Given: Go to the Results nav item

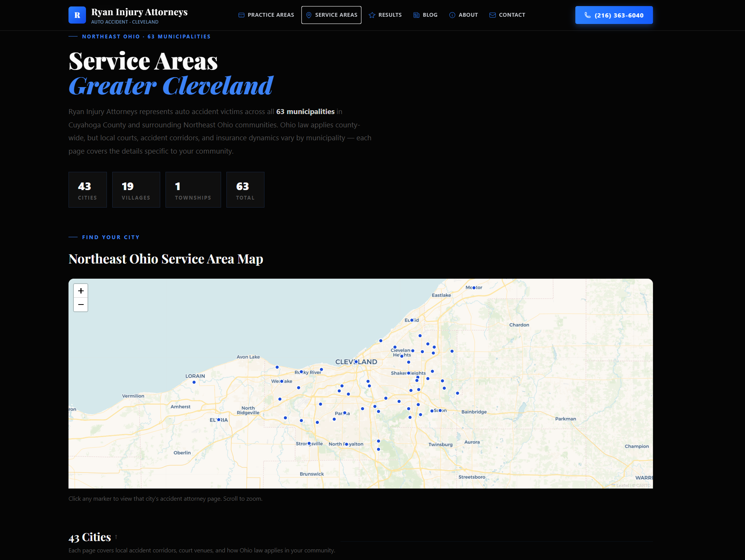Looking at the screenshot, I should (x=385, y=15).
